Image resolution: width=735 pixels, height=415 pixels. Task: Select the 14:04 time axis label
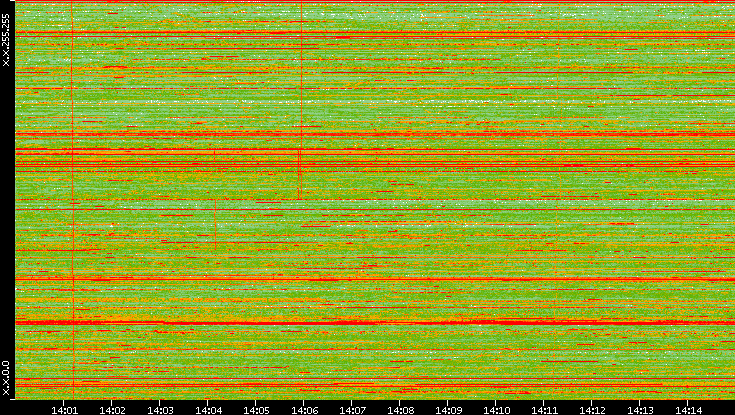tap(208, 410)
